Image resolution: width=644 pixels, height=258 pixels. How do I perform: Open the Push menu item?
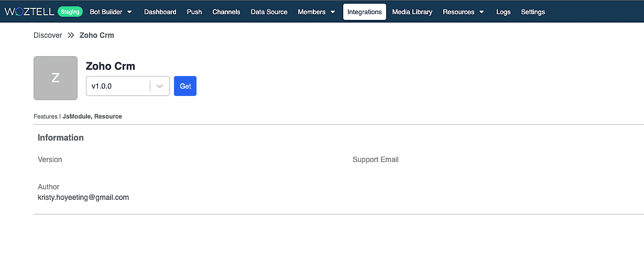194,12
